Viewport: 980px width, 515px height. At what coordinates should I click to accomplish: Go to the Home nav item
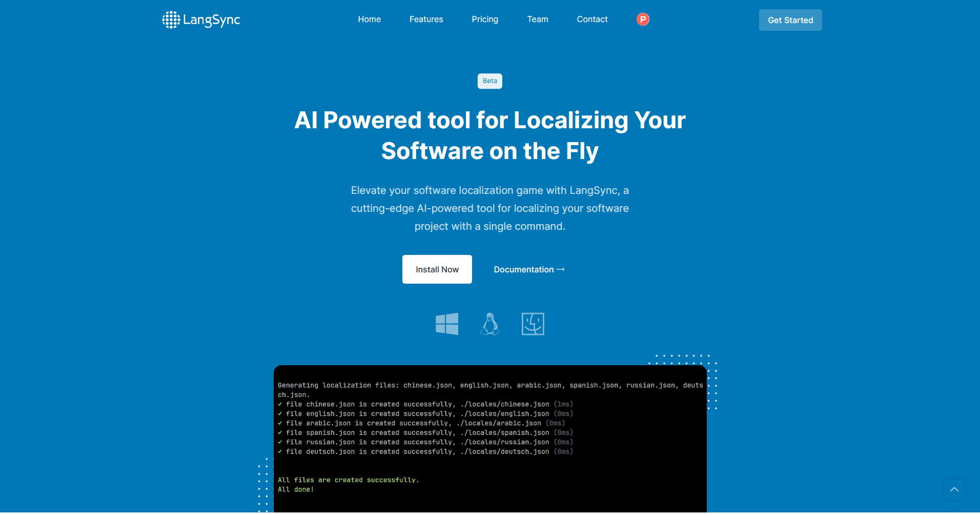coord(369,19)
